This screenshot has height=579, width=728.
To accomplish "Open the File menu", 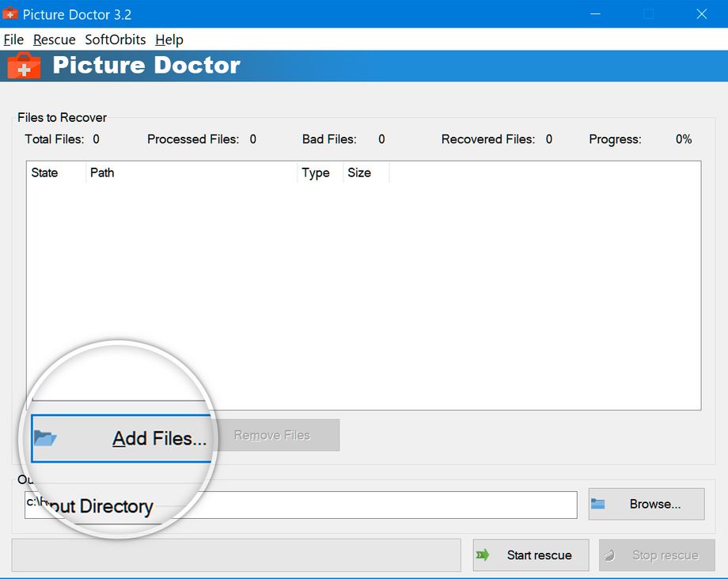I will pyautogui.click(x=13, y=40).
